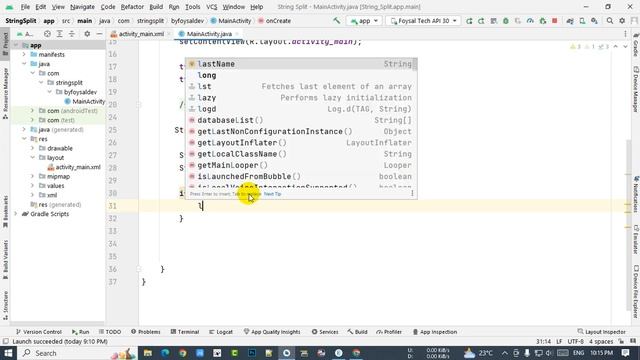Screen dimensions: 640x360
Task: Open the VCS menu
Action: pos(211,7)
